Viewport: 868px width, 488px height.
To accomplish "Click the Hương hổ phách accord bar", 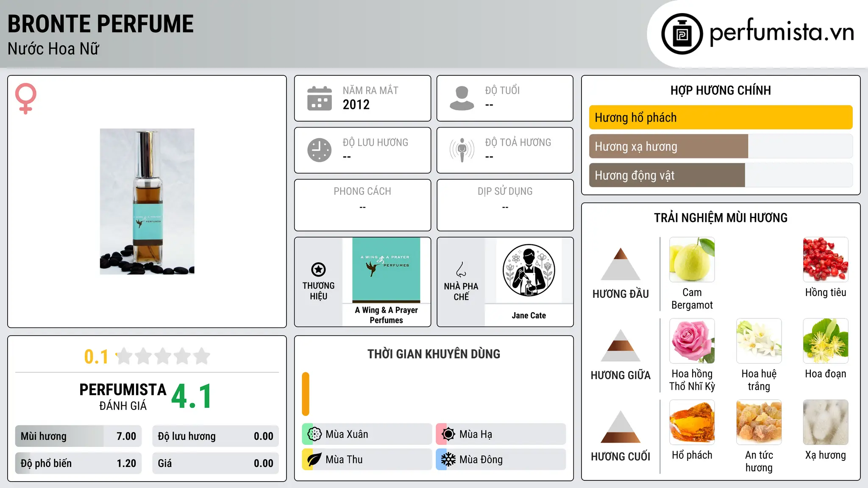I will tap(721, 117).
